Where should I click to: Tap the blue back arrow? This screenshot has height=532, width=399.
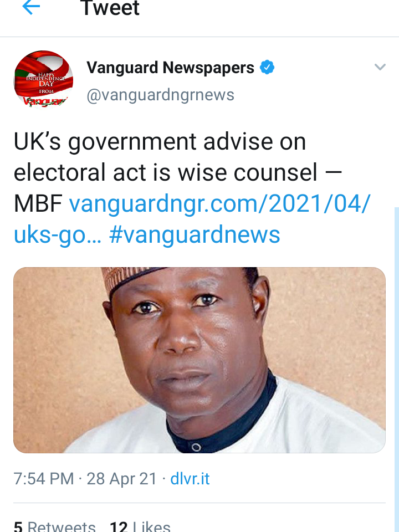tap(31, 7)
